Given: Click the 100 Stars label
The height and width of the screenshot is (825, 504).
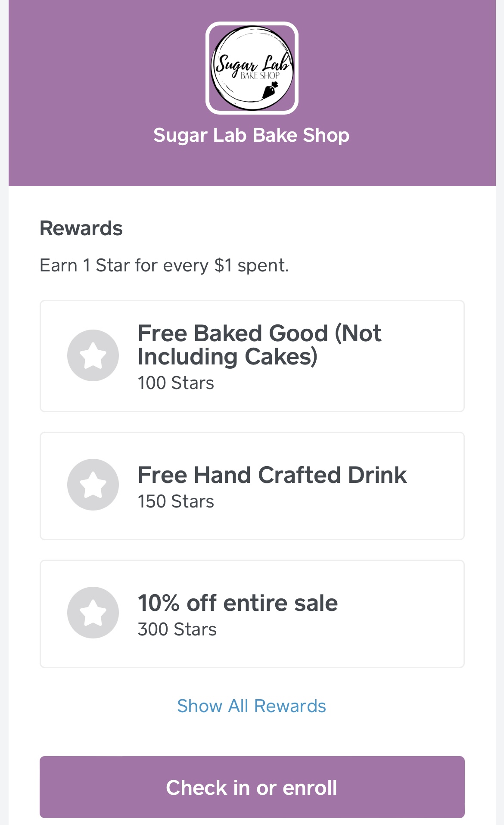Looking at the screenshot, I should coord(176,383).
